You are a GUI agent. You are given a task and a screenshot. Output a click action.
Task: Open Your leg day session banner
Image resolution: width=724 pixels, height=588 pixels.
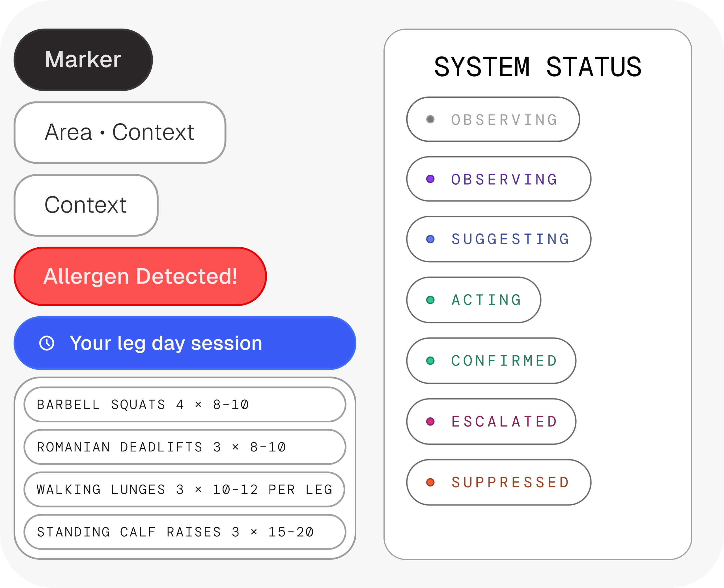(x=185, y=343)
